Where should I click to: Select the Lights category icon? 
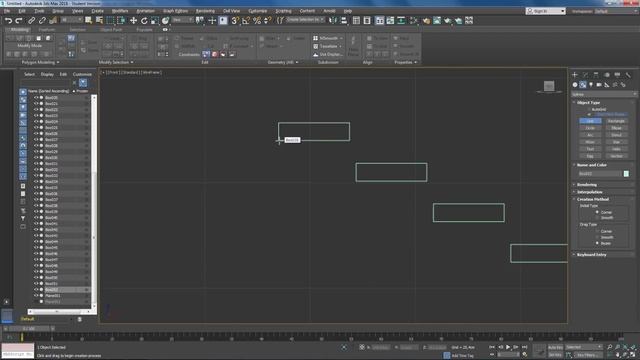pyautogui.click(x=591, y=84)
